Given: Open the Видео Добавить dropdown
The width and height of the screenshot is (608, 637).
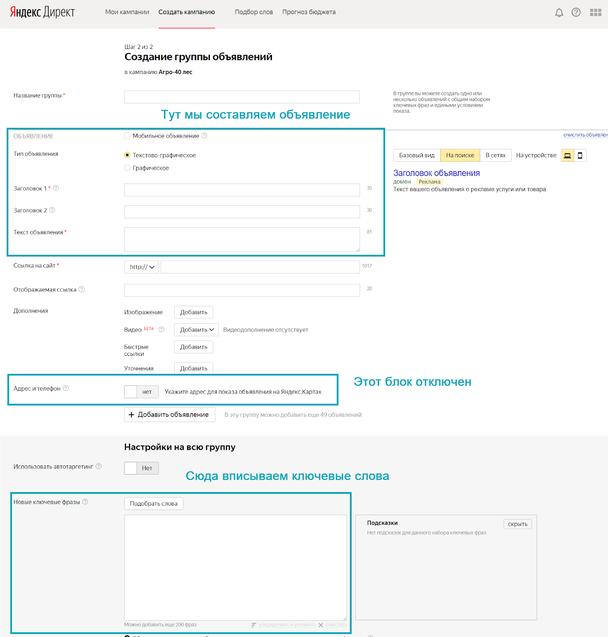Looking at the screenshot, I should (x=197, y=329).
